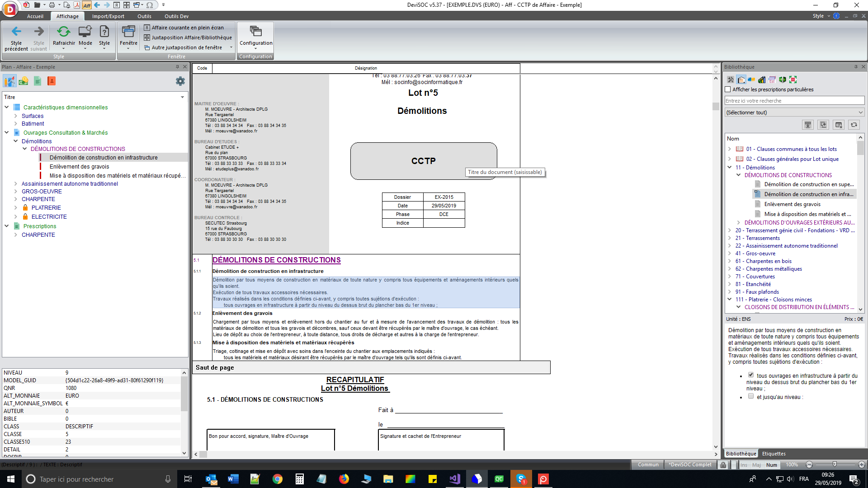Click the Import/Export menu icon
Viewport: 868px width, 488px height.
point(108,16)
